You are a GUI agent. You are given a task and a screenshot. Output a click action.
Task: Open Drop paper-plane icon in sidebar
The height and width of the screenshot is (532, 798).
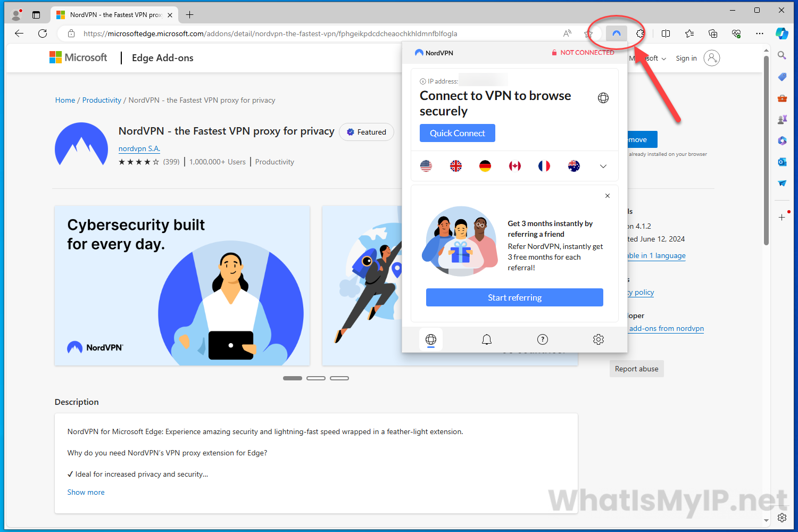782,183
